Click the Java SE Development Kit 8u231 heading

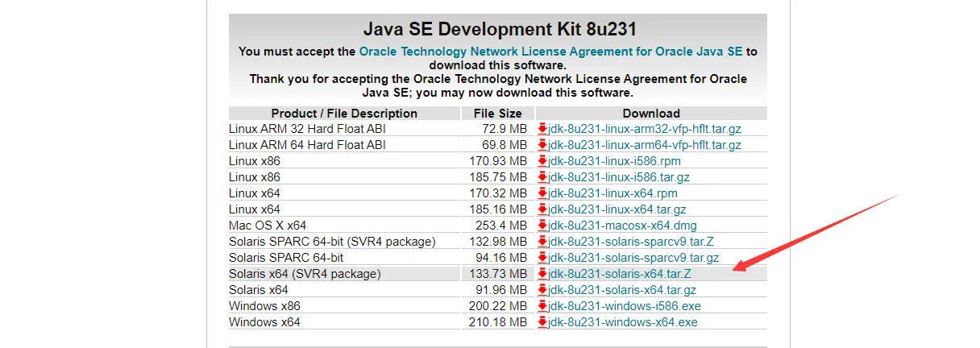(500, 30)
